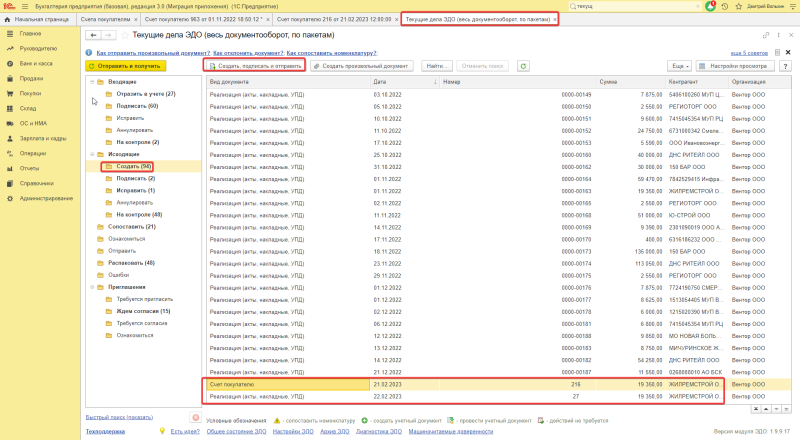Switch to the Счета покупателям tab
The image size is (800, 440).
(x=105, y=19)
